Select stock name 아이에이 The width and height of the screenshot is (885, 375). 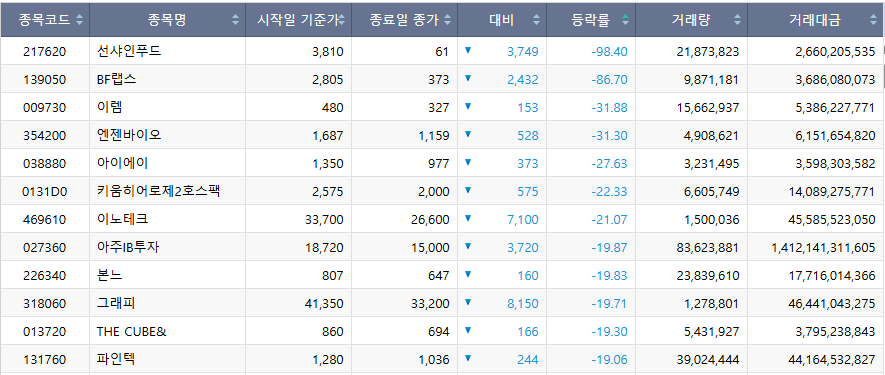pyautogui.click(x=122, y=163)
